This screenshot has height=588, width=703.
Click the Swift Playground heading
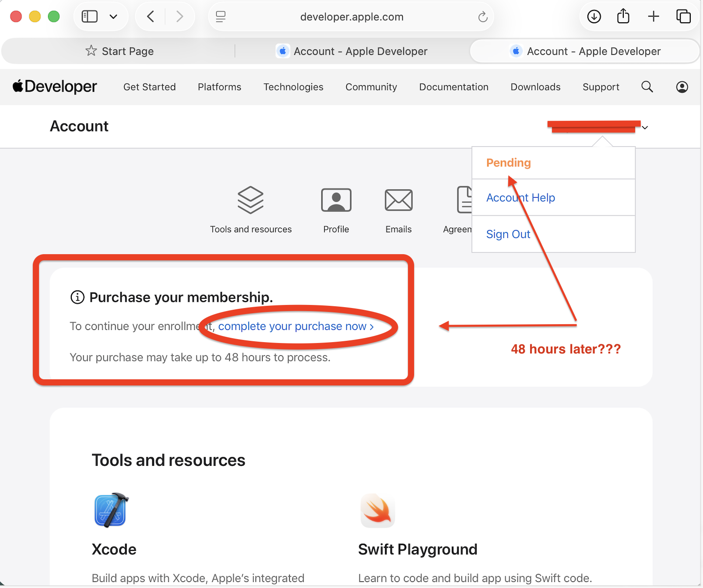pyautogui.click(x=418, y=549)
